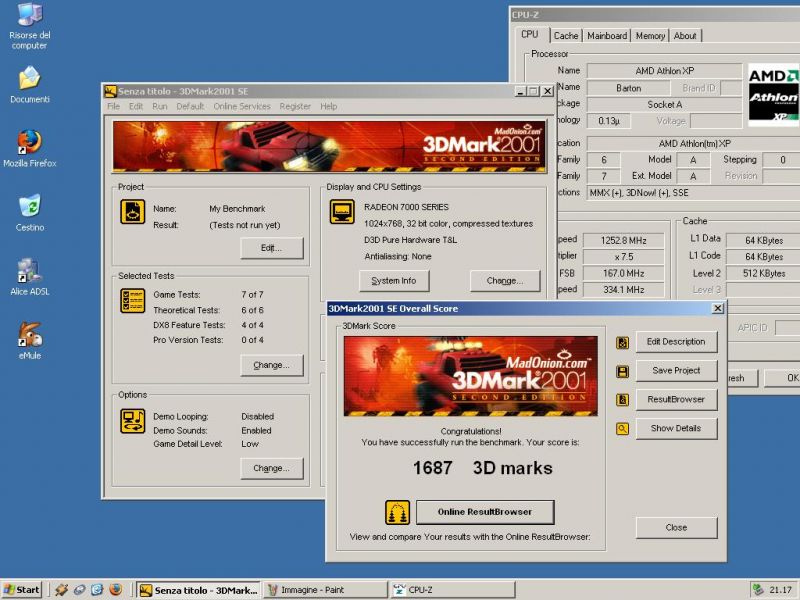The image size is (800, 600).
Task: Click the icon beside Online ResultBrowser
Action: click(397, 512)
